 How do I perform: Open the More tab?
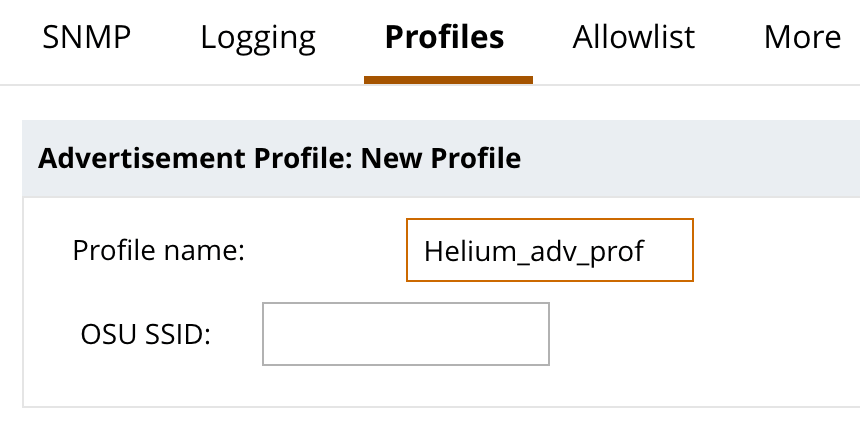[x=802, y=38]
